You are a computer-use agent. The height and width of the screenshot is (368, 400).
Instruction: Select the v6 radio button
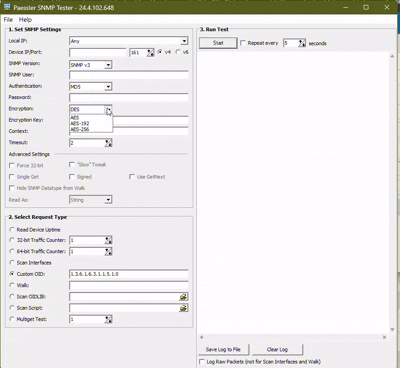178,52
